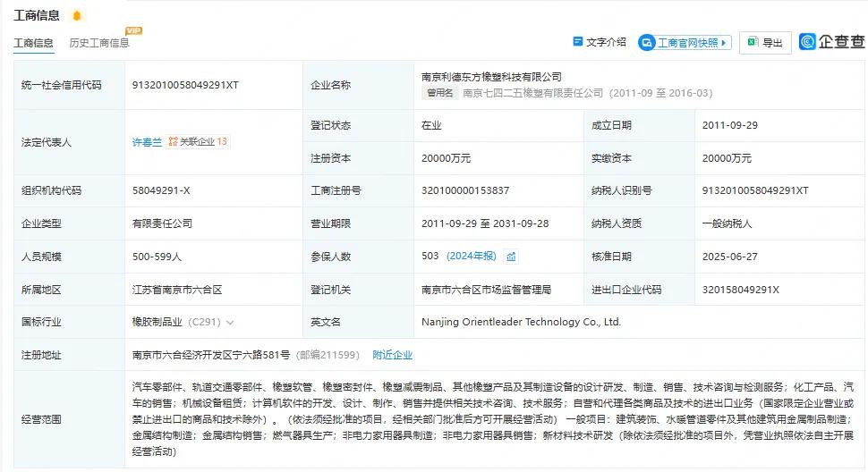
Task: Select import-export code 320158049291X
Action: point(741,290)
